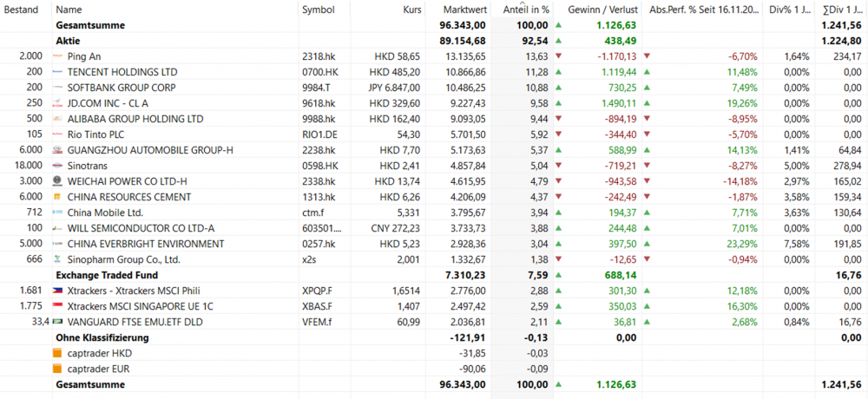
Task: Click the Sinopharm Group logo icon
Action: tap(58, 258)
